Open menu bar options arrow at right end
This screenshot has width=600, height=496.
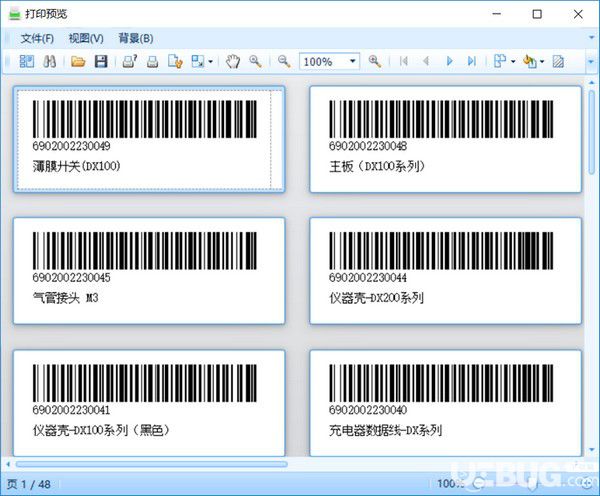[590, 38]
